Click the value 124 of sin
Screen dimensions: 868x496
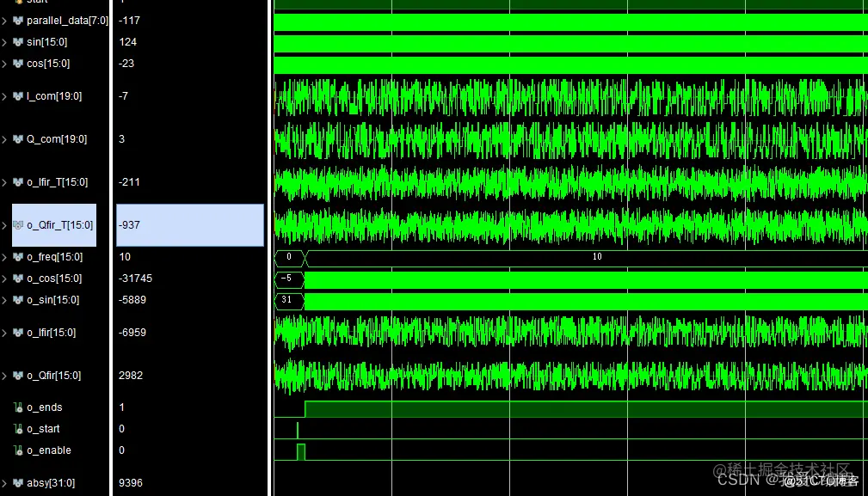click(x=128, y=42)
